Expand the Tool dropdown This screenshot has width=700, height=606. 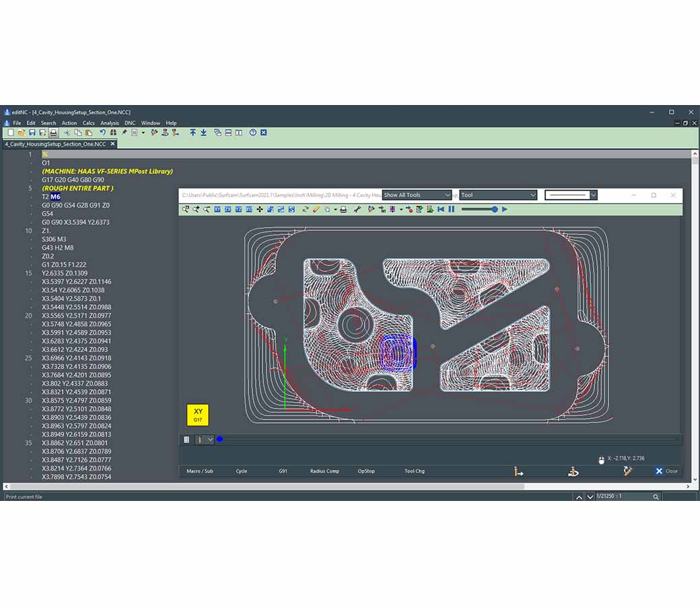coord(498,195)
